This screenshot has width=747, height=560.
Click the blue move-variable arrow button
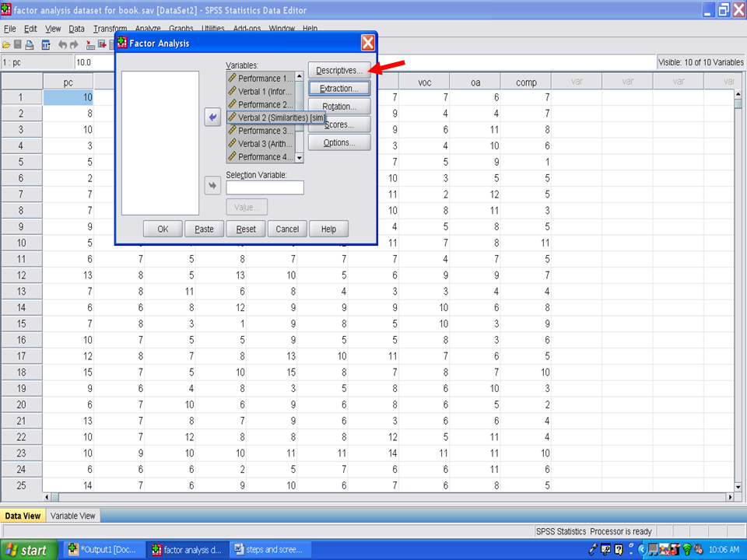pyautogui.click(x=212, y=117)
